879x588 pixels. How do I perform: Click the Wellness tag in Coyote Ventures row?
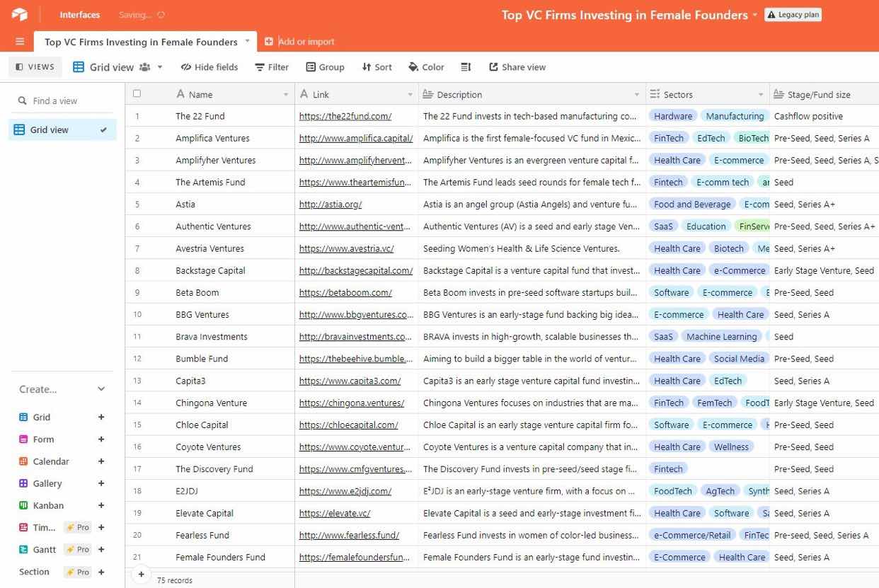point(731,447)
